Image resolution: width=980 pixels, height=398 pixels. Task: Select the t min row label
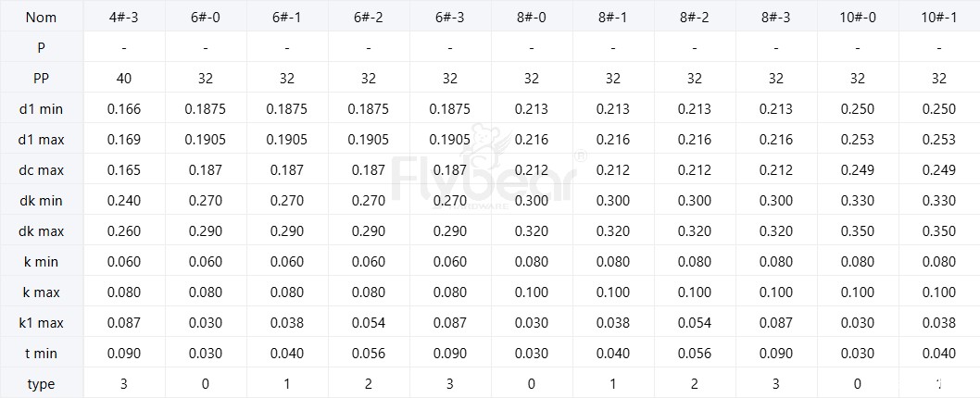(x=41, y=354)
